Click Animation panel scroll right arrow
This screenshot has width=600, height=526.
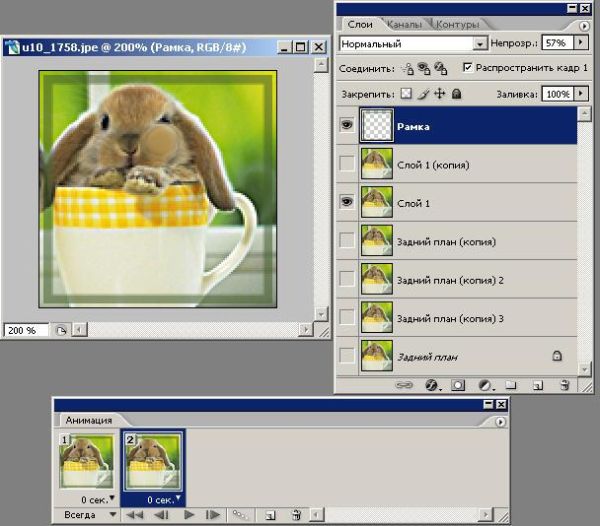(x=485, y=515)
